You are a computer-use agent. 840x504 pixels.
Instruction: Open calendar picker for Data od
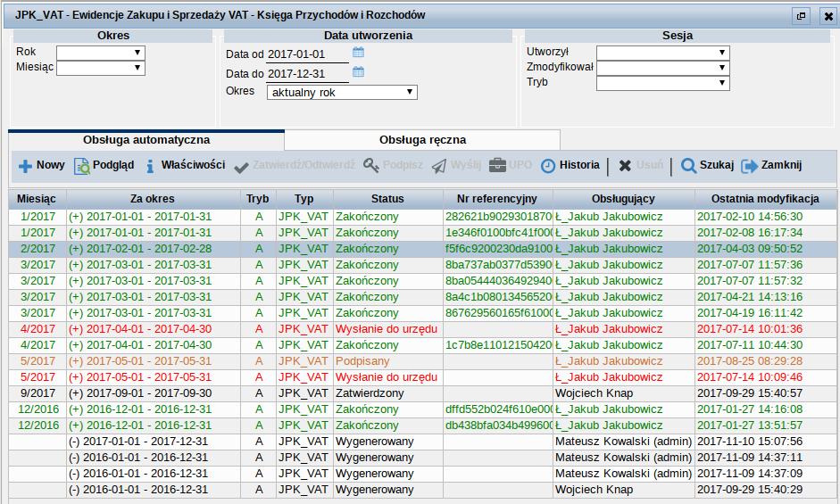pos(358,52)
